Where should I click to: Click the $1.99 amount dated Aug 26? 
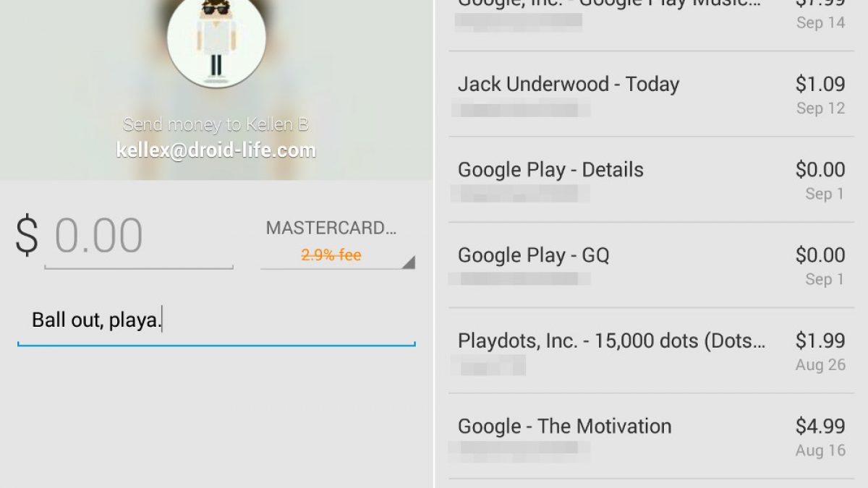(x=820, y=341)
